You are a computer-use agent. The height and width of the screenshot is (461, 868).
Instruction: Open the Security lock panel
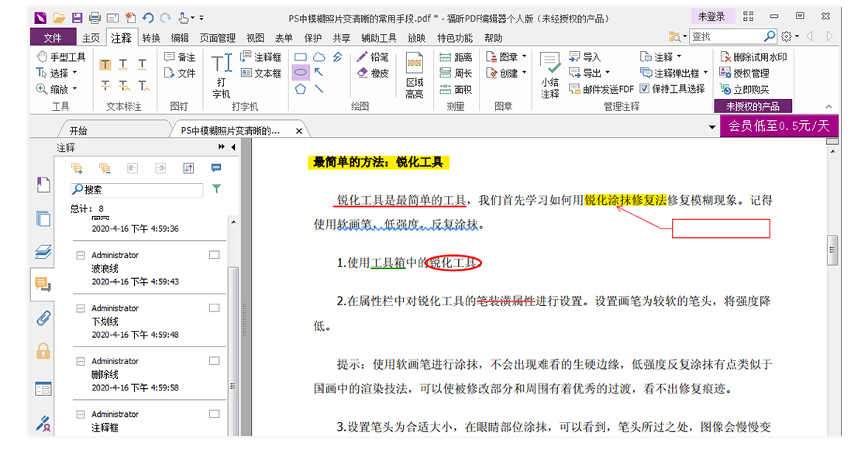[43, 352]
